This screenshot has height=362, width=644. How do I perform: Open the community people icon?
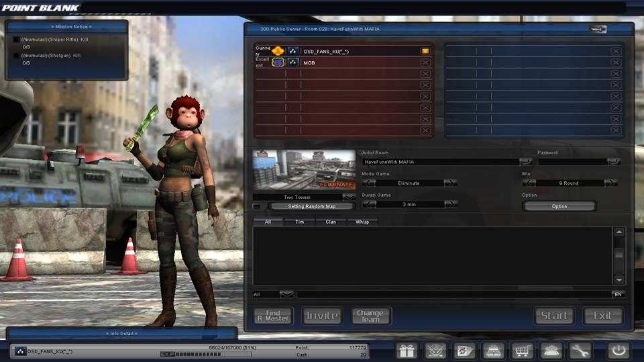551,351
